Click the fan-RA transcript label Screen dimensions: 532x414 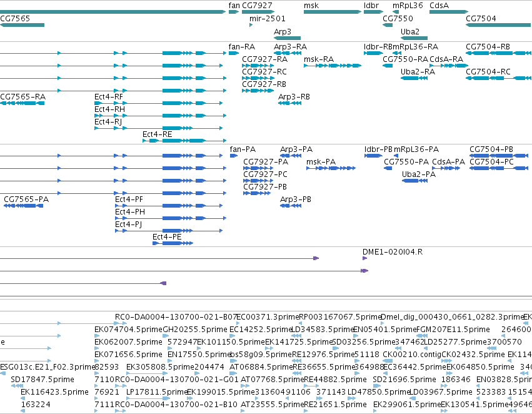(241, 47)
